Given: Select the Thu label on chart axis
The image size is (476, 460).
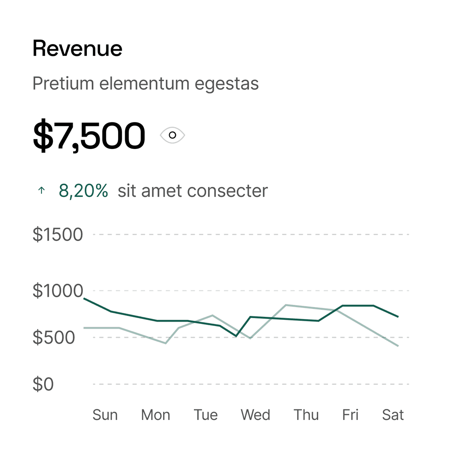Looking at the screenshot, I should click(x=306, y=415).
